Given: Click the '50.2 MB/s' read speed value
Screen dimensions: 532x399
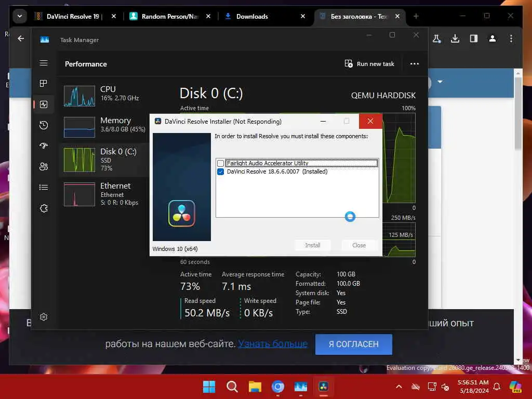Looking at the screenshot, I should click(207, 313).
